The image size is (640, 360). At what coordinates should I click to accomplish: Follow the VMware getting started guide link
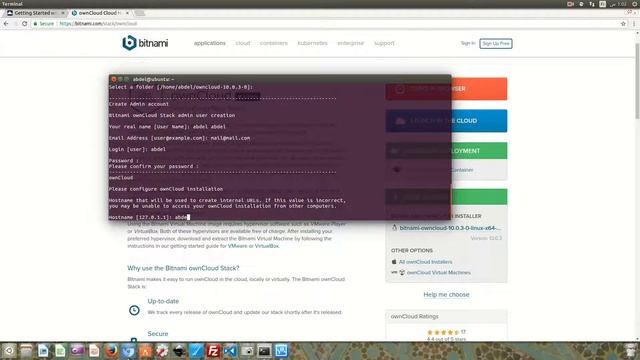pyautogui.click(x=237, y=246)
